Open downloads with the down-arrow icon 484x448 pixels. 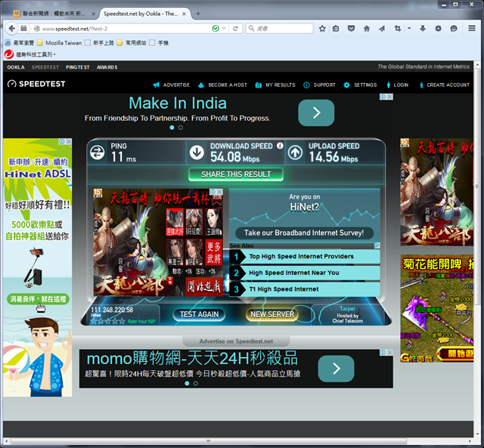(x=423, y=29)
